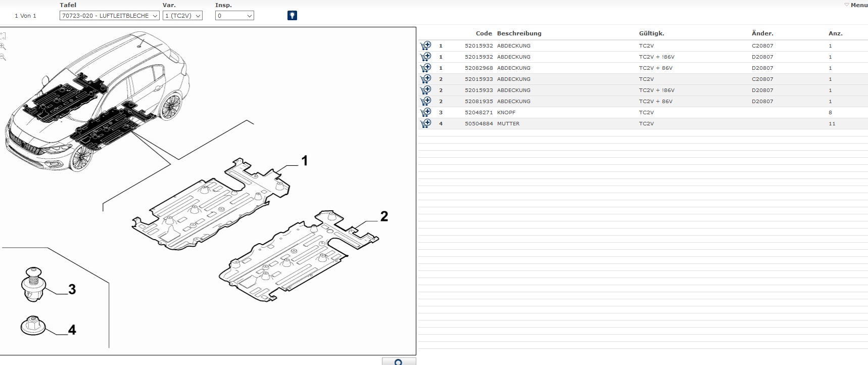This screenshot has height=365, width=868.
Task: Add first 52015932 ABDECKUNG row to cart
Action: click(x=425, y=45)
